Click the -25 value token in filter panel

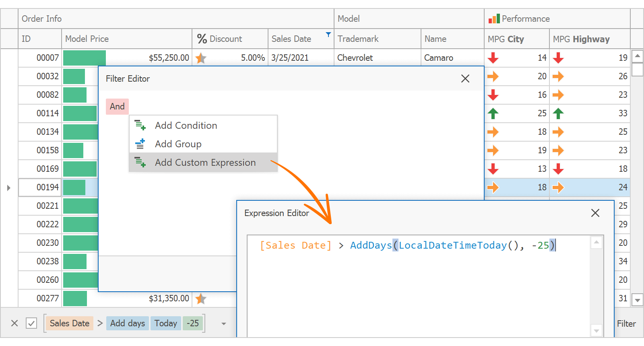pyautogui.click(x=193, y=323)
